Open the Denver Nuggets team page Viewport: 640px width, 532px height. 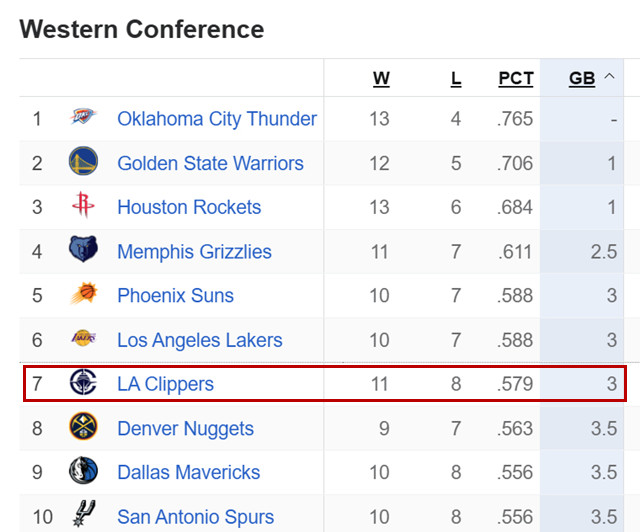[x=185, y=429]
